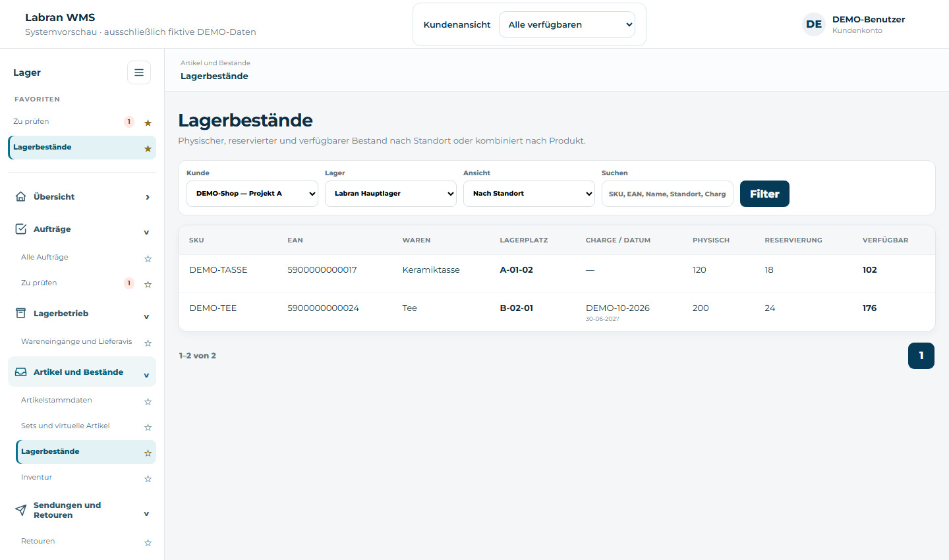Screen dimensions: 949x560
Task: Collapse the sidebar with the hamburger icon
Action: point(139,72)
